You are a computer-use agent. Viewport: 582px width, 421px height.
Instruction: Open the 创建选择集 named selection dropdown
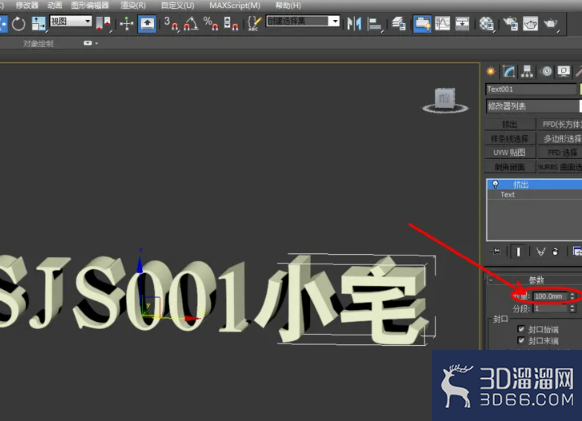point(303,21)
